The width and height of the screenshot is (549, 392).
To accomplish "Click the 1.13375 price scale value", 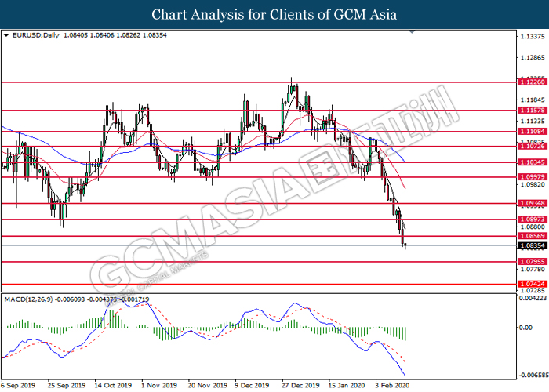I will [x=533, y=36].
